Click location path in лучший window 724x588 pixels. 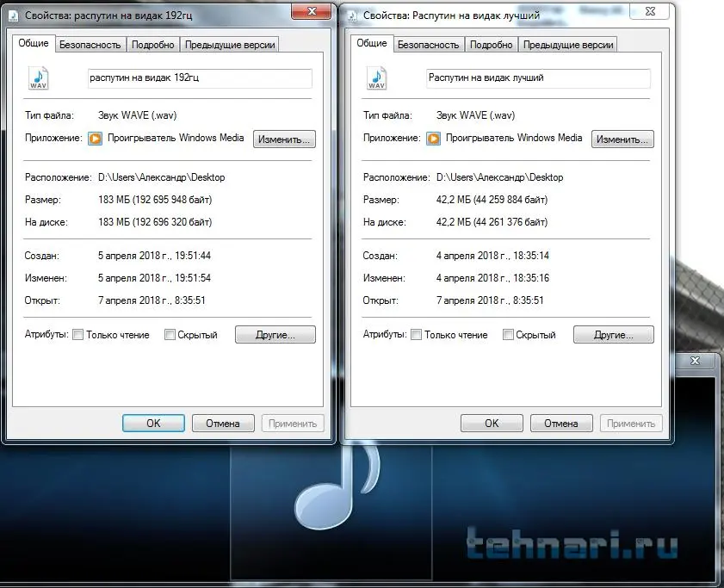(499, 177)
